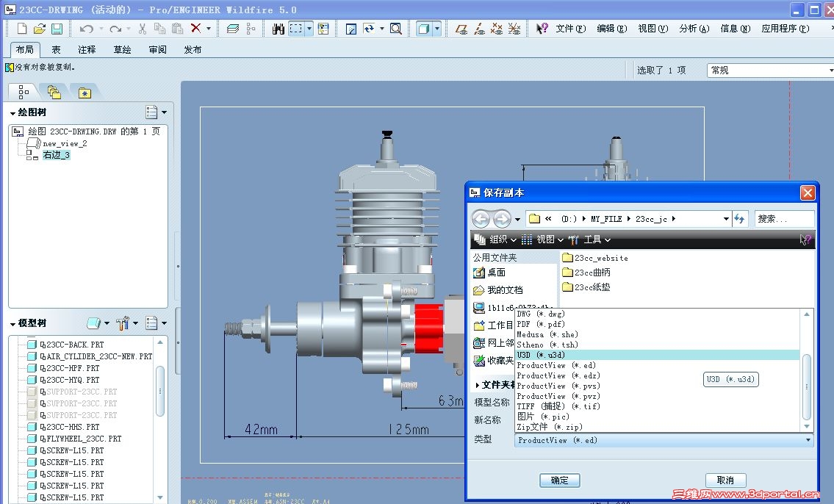Create a new file with the blank page icon
Viewport: 834px width, 504px height.
[x=22, y=29]
